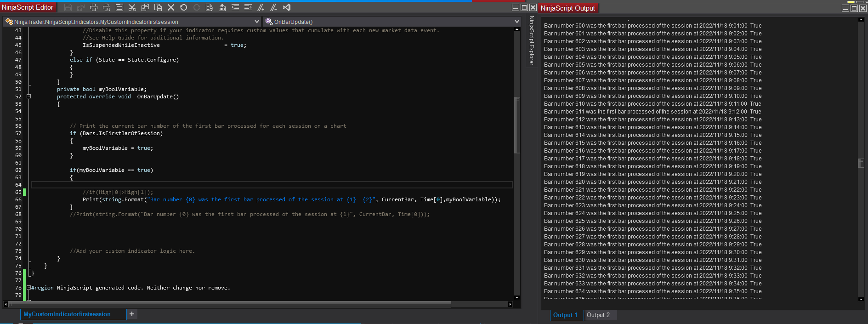Increase indent using the toolbar icon
Screen dimensions: 868x324
(248, 7)
